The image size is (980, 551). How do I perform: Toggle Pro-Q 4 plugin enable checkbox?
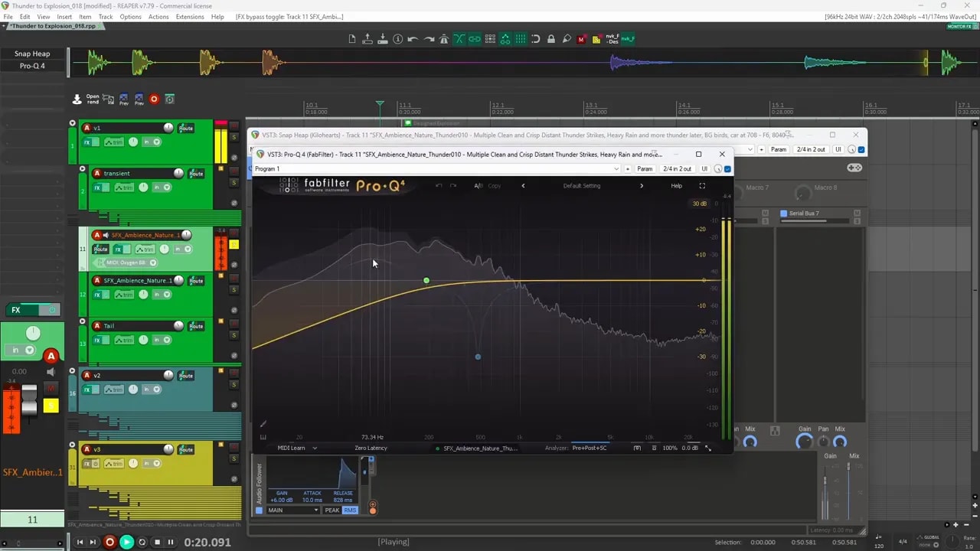[x=727, y=169]
